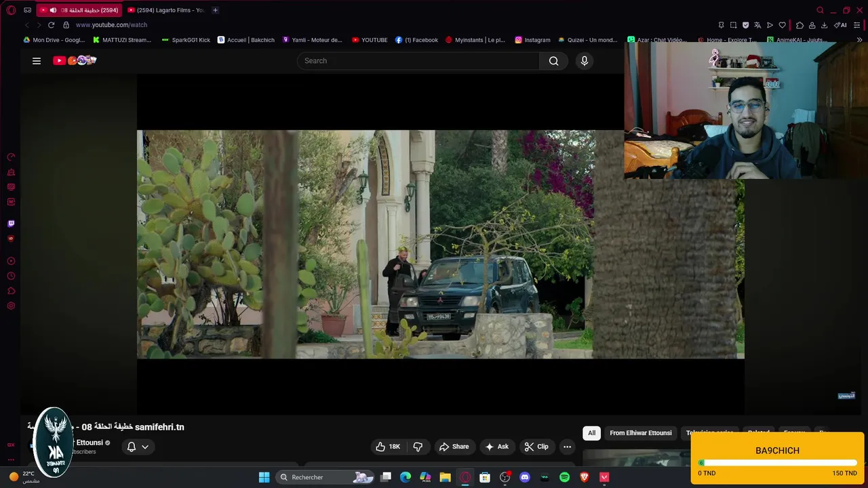This screenshot has width=868, height=488.
Task: Switch to the Lagarto Films tab
Action: point(165,10)
